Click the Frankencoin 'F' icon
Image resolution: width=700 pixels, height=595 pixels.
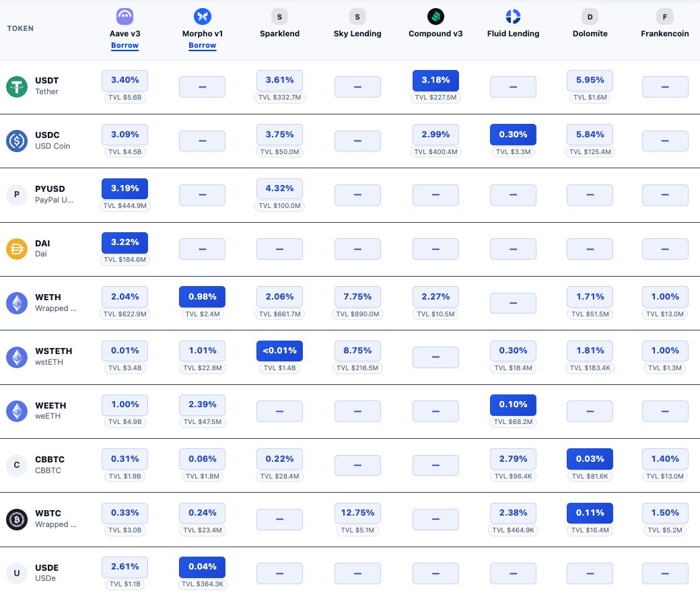665,17
